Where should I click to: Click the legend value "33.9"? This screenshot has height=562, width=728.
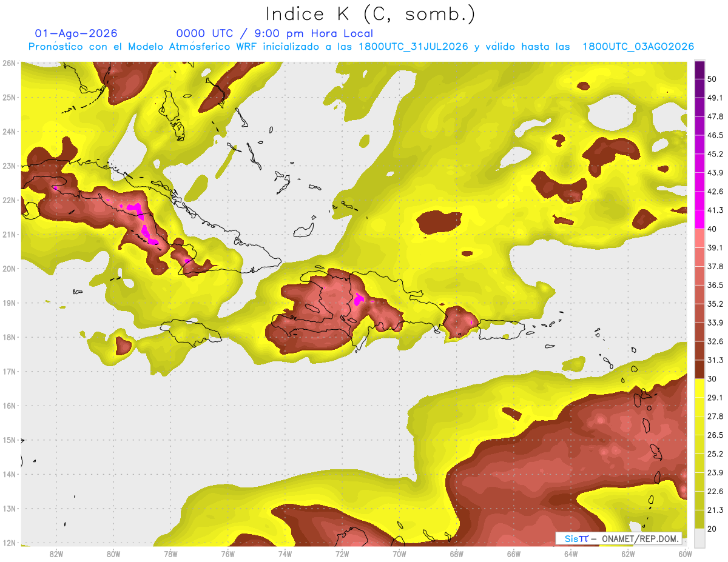(x=715, y=323)
